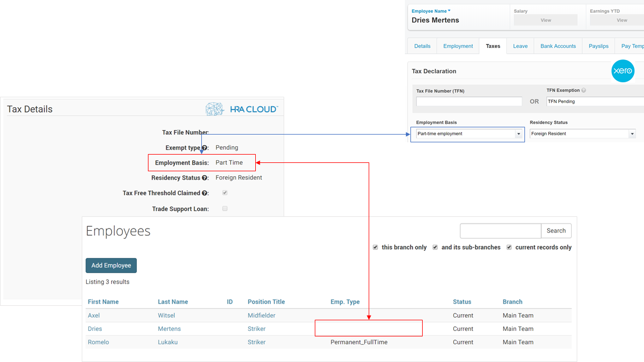Open employee Dries' record

(95, 329)
